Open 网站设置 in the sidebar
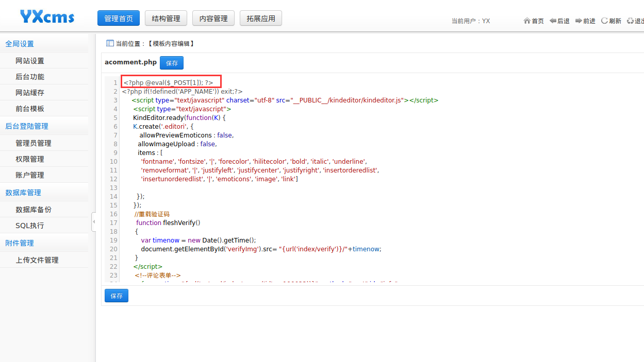The image size is (644, 362). [30, 61]
